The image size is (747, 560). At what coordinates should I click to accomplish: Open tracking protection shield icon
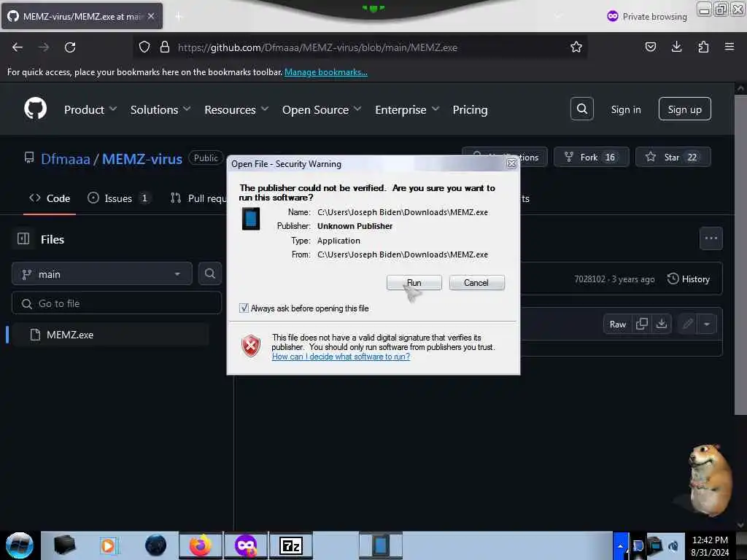click(144, 47)
